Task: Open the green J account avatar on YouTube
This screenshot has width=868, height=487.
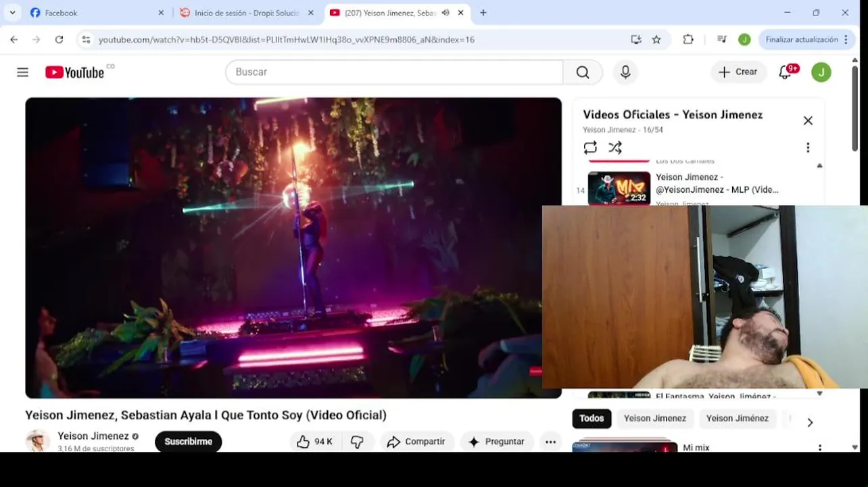Action: click(x=821, y=72)
